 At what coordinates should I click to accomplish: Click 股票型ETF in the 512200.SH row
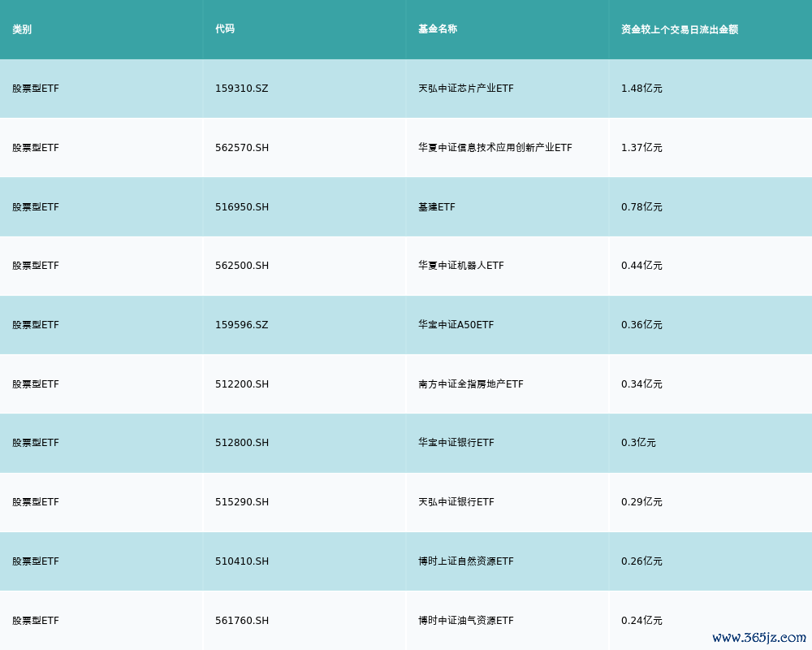pyautogui.click(x=36, y=384)
